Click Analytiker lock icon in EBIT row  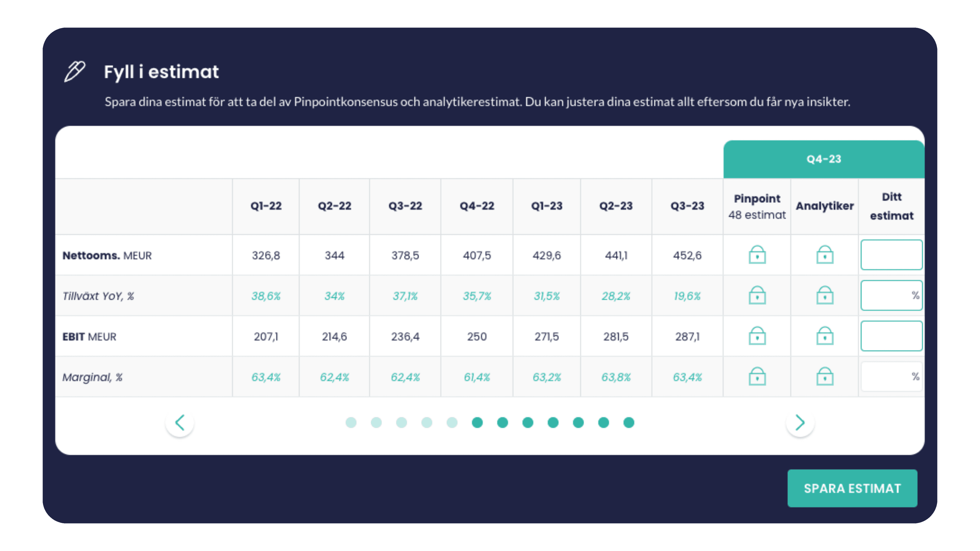(x=825, y=336)
